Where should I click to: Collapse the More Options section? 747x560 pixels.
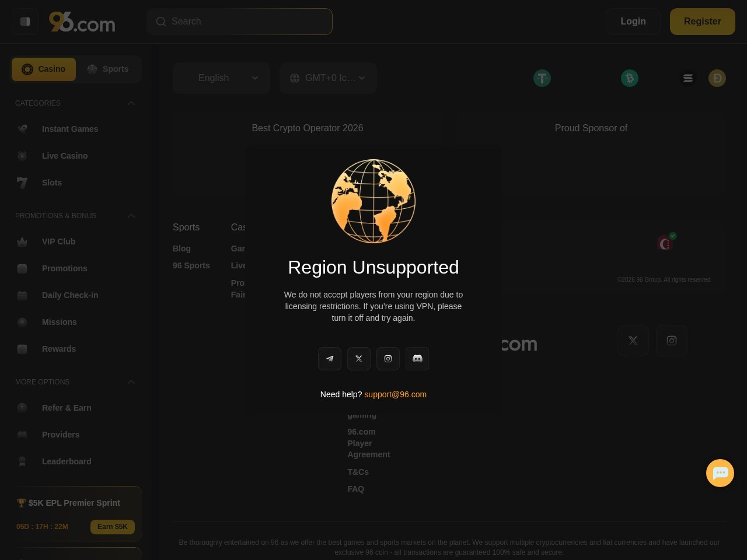point(131,382)
